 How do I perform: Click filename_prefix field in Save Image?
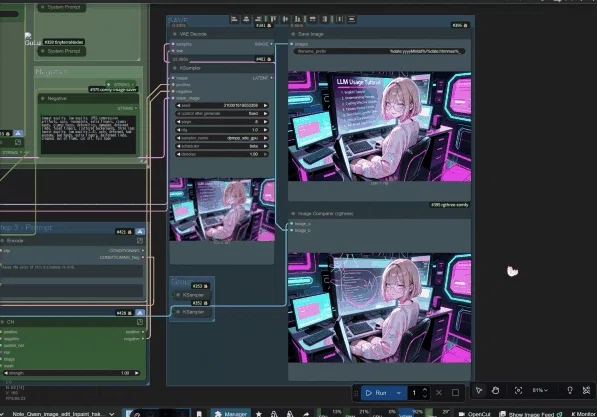(379, 51)
